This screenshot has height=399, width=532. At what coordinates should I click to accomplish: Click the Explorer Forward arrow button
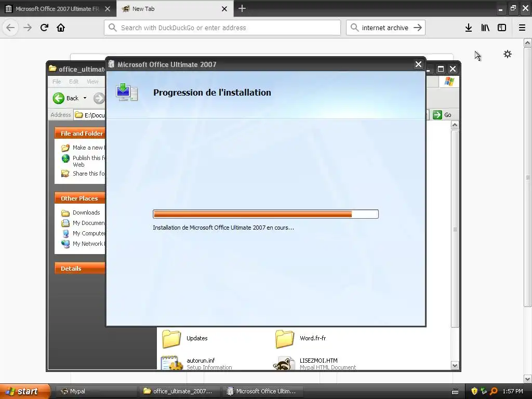click(x=99, y=98)
